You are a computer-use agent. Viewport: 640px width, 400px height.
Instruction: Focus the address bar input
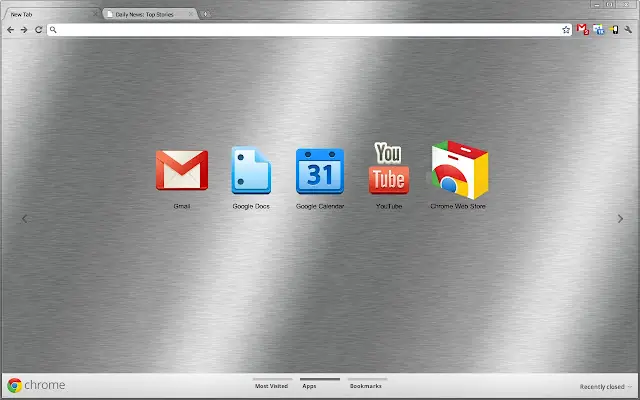click(x=309, y=30)
